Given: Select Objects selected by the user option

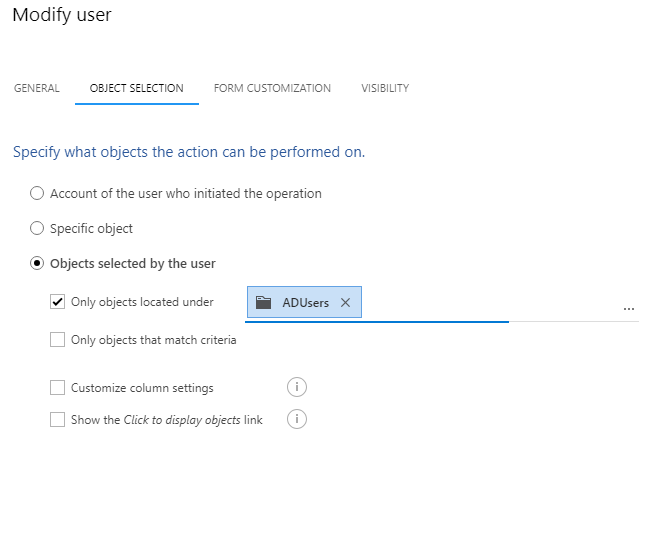Looking at the screenshot, I should [37, 263].
